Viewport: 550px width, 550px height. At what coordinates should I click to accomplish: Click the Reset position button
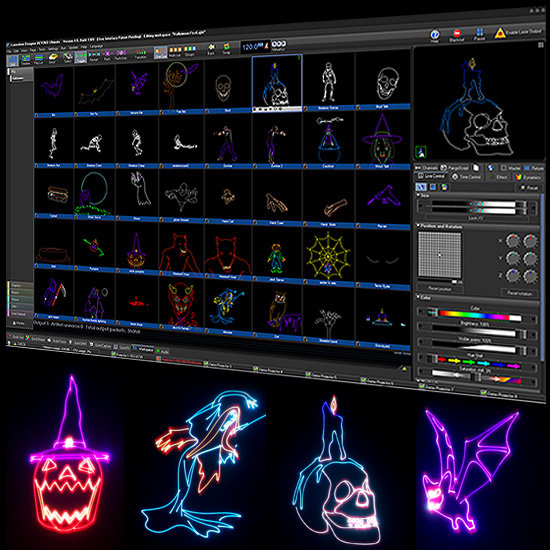pos(440,288)
